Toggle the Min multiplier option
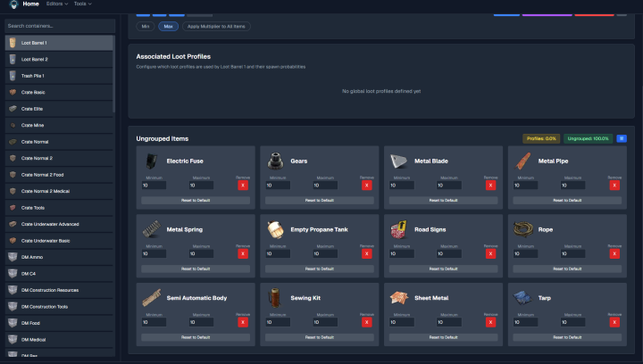This screenshot has width=643, height=364. [146, 26]
